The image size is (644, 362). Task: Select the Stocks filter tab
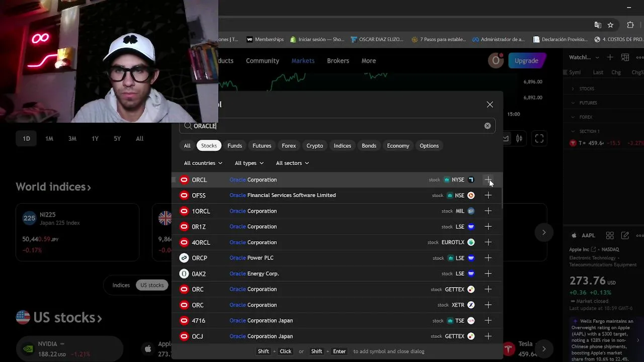pyautogui.click(x=209, y=146)
